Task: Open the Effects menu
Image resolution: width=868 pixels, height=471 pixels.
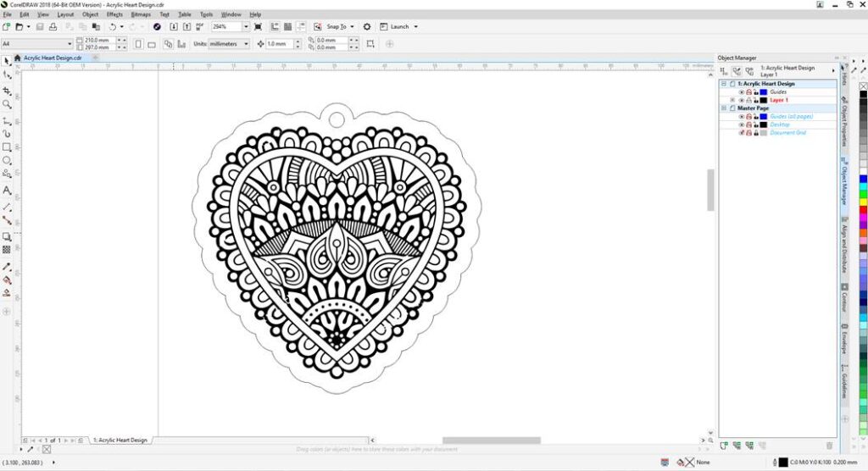Action: (x=114, y=14)
